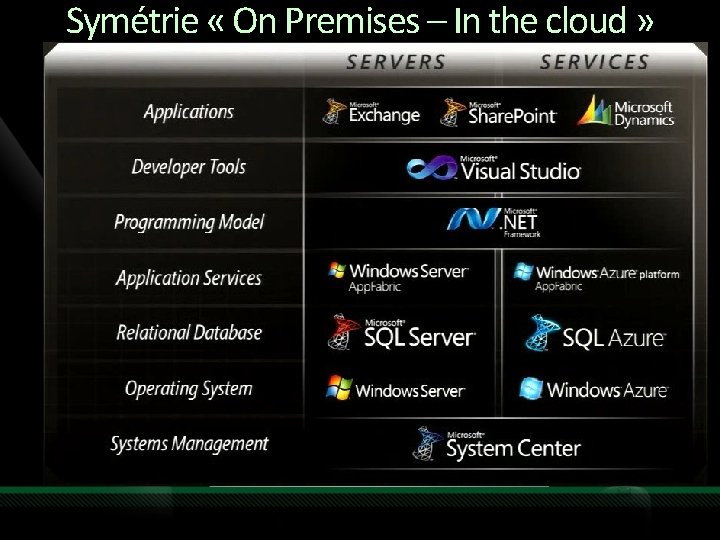Click 'Windows Server' text above AppFabric
Image resolution: width=720 pixels, height=540 pixels.
[409, 271]
